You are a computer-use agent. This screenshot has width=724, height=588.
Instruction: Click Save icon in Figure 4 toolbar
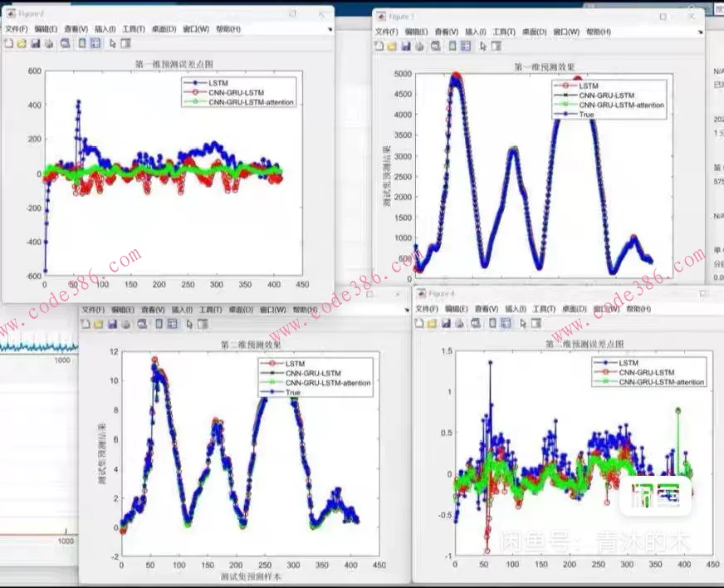point(445,322)
